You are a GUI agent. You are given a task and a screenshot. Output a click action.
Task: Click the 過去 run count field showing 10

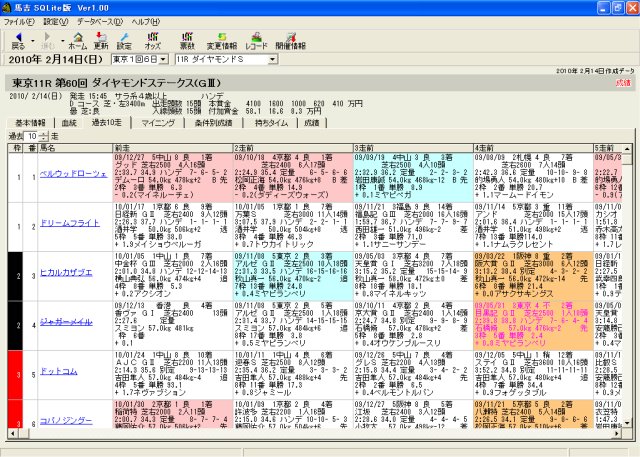(32, 136)
